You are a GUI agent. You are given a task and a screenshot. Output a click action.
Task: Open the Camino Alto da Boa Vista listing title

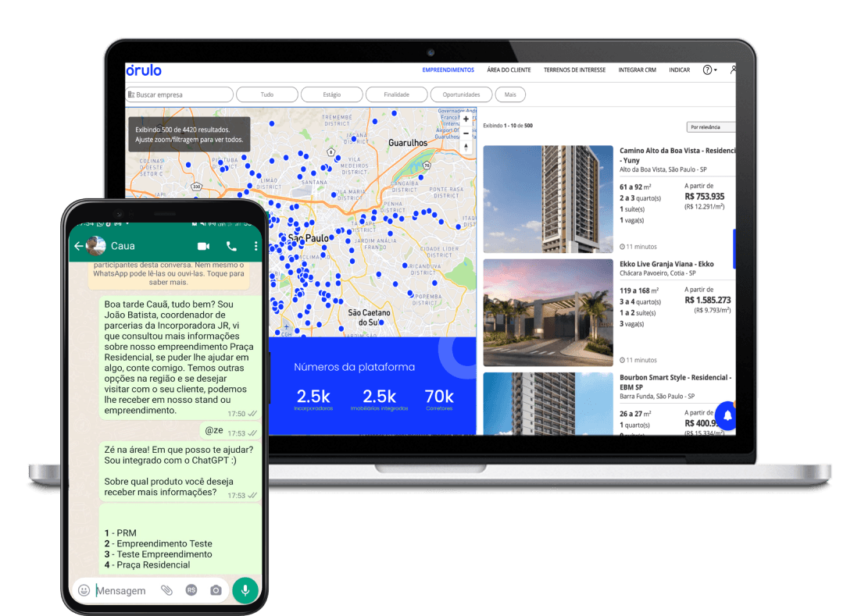click(677, 155)
